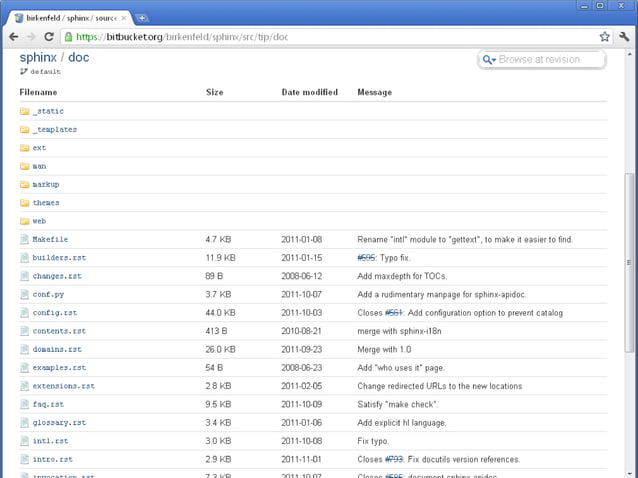Click the vertical scrollbar down arrow
Viewport: 638px width, 478px height.
click(x=630, y=471)
